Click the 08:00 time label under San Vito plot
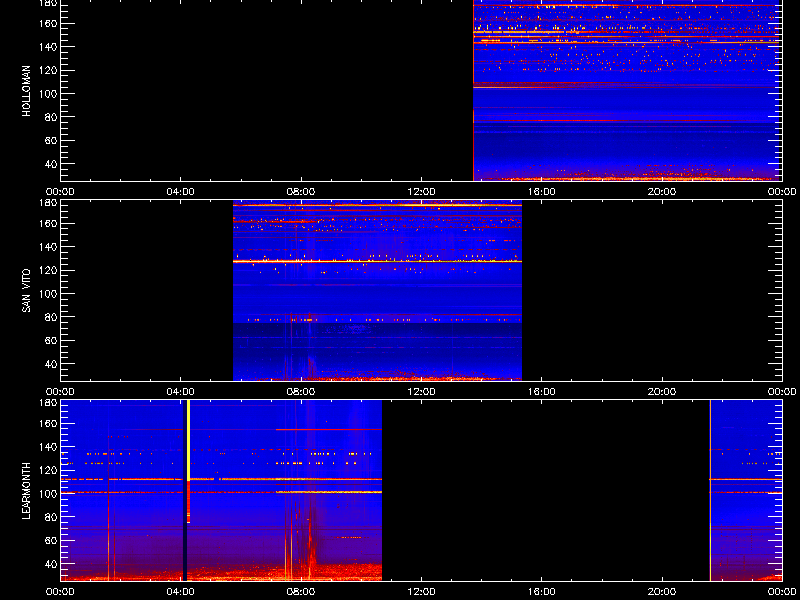Screen dimensions: 800x600 click(x=301, y=392)
